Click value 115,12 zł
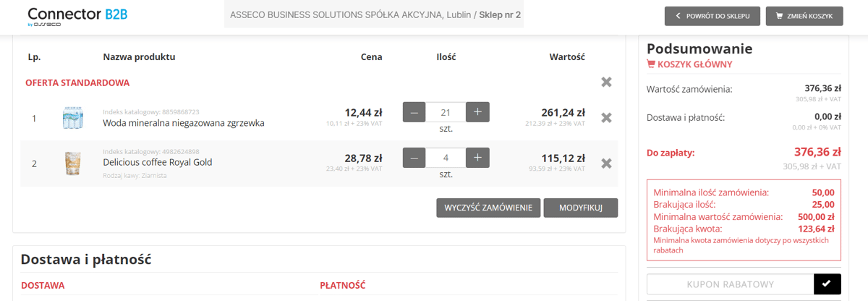 point(563,158)
